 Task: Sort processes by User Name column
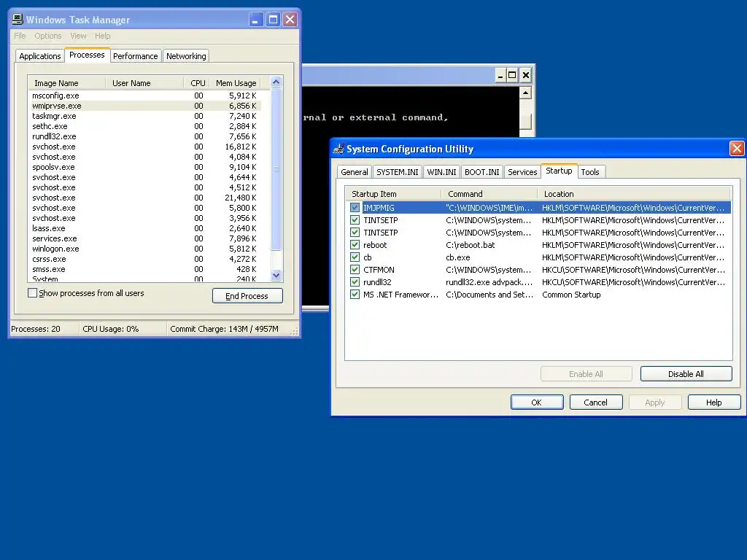coord(144,83)
